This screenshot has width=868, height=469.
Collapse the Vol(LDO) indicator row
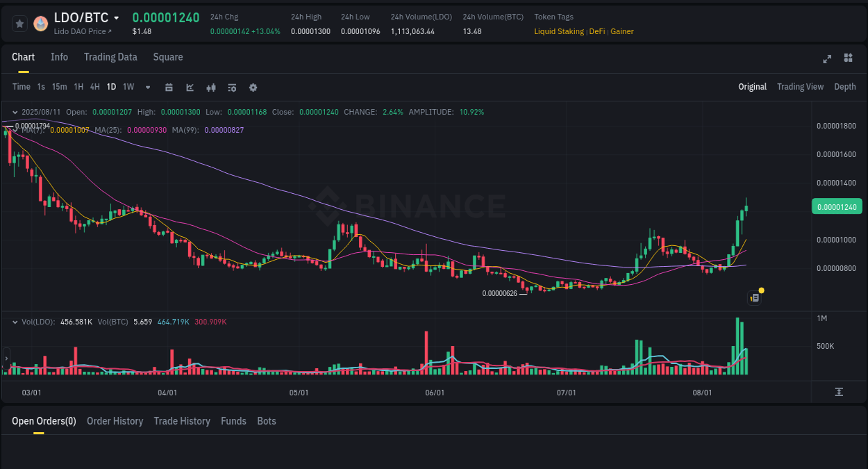pyautogui.click(x=15, y=322)
